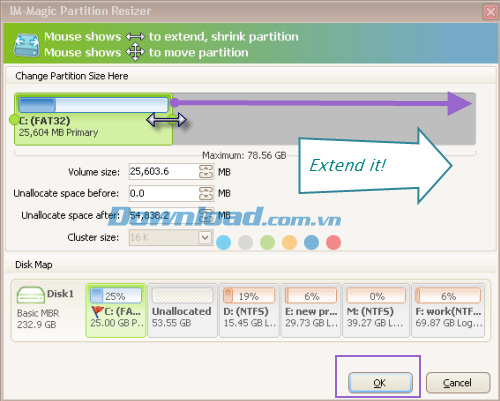Screen dimensions: 500x401
Task: Click the Unallocate space before spinner arrows
Action: point(206,193)
